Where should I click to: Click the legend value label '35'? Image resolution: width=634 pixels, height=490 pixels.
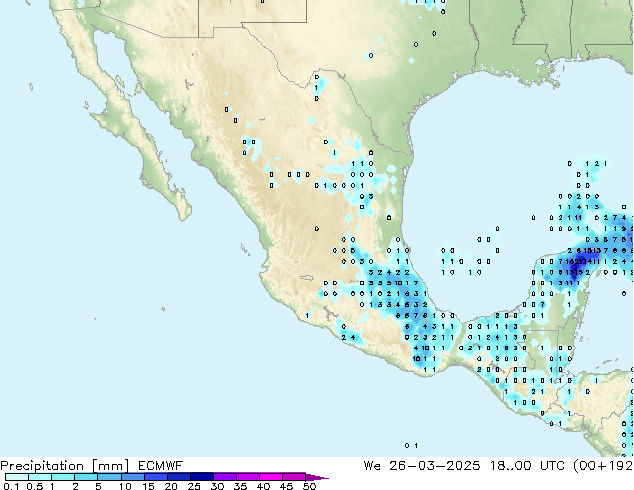[240, 486]
